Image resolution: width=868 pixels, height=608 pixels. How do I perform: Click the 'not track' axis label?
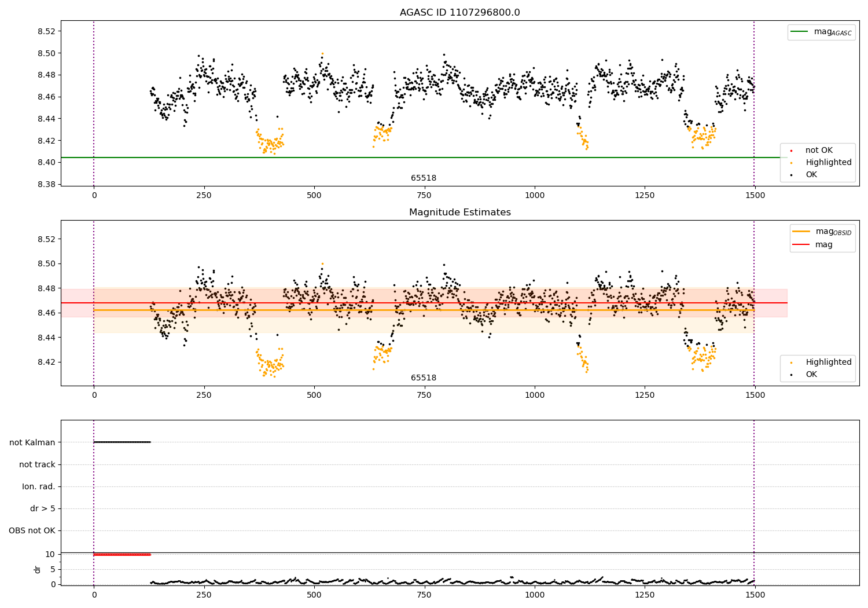click(37, 464)
